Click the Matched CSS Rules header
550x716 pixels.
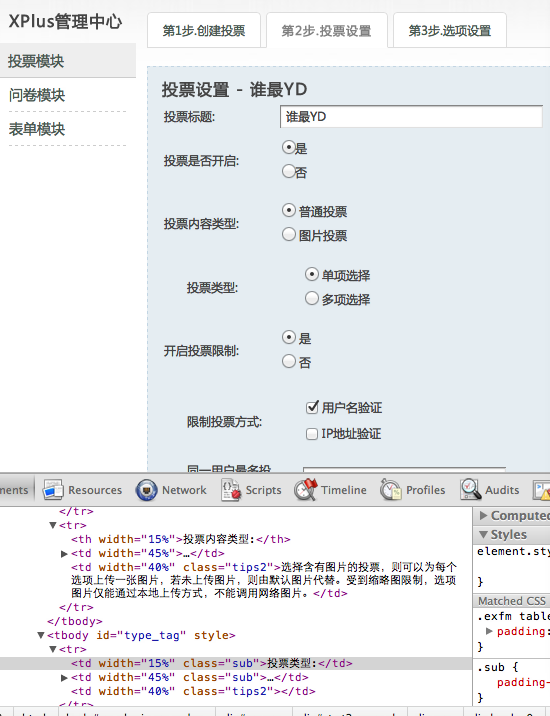tap(512, 601)
